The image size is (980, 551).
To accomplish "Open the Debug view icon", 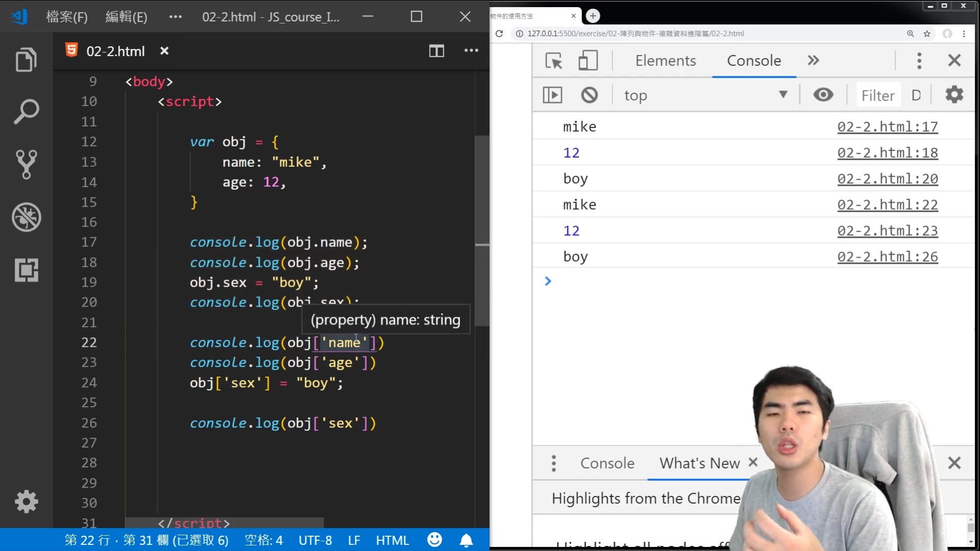I will pos(26,217).
